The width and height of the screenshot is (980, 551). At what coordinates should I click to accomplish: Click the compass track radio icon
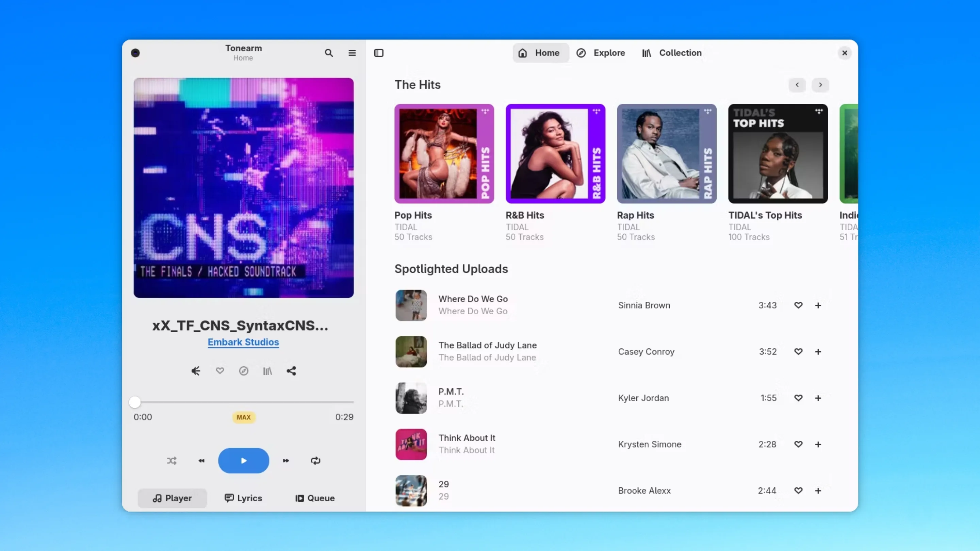[x=244, y=371]
